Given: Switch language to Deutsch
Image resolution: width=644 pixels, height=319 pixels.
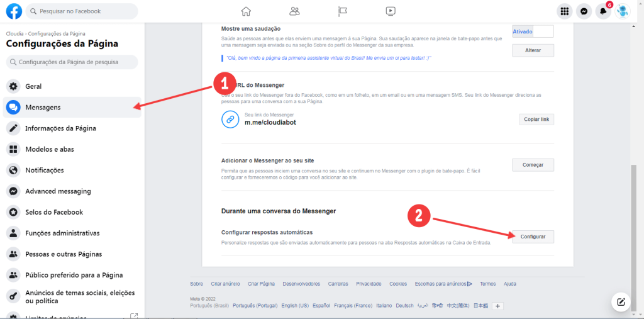Looking at the screenshot, I should pyautogui.click(x=404, y=306).
